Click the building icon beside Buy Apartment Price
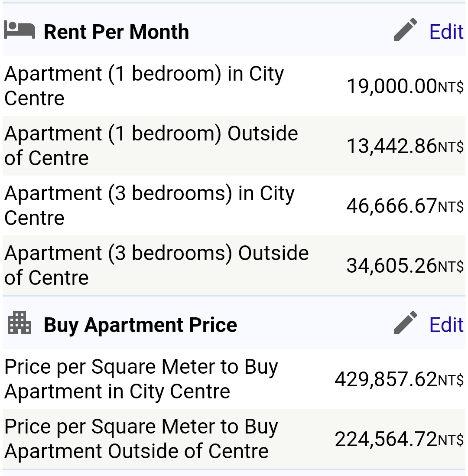468x476 pixels. tap(19, 323)
